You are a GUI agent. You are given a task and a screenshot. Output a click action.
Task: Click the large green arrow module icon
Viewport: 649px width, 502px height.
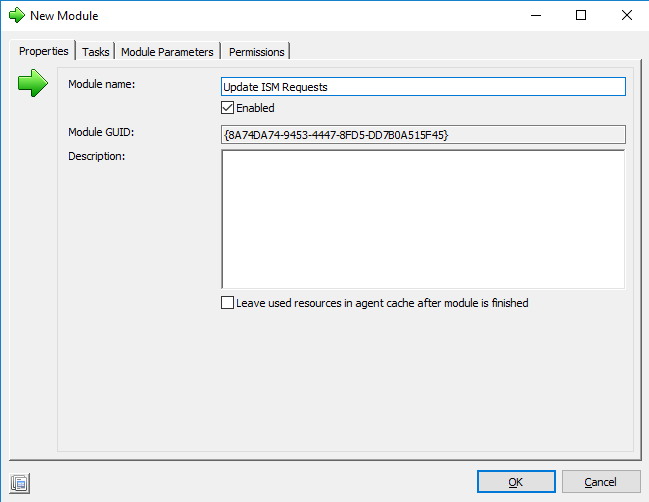coord(33,83)
